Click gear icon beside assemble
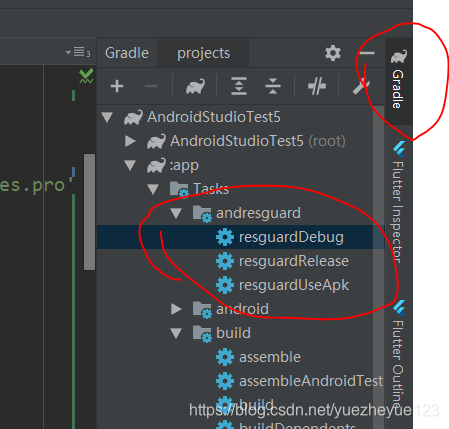The height and width of the screenshot is (429, 449). tap(225, 357)
